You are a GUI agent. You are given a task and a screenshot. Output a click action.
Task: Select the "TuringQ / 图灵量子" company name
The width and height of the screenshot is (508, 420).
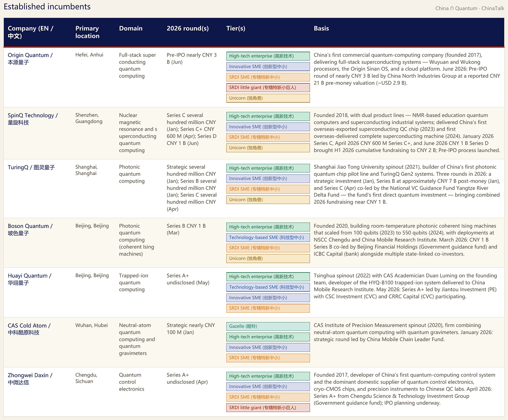[31, 167]
